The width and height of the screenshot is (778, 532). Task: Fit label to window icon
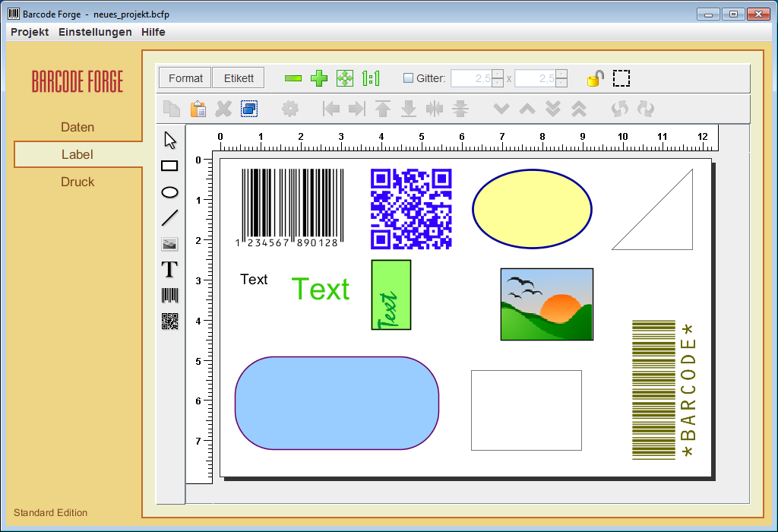point(345,78)
